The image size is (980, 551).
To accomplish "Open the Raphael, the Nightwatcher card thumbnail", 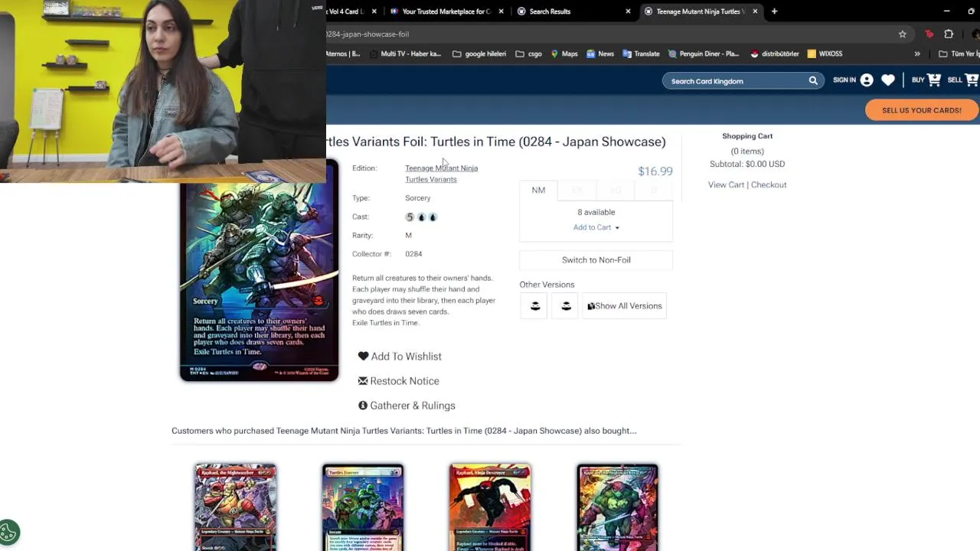I will (235, 507).
